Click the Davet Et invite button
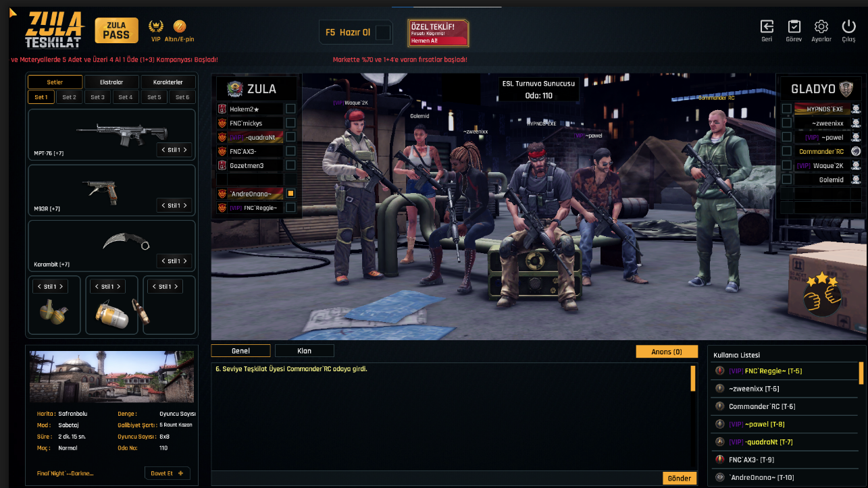The height and width of the screenshot is (488, 868). [168, 473]
